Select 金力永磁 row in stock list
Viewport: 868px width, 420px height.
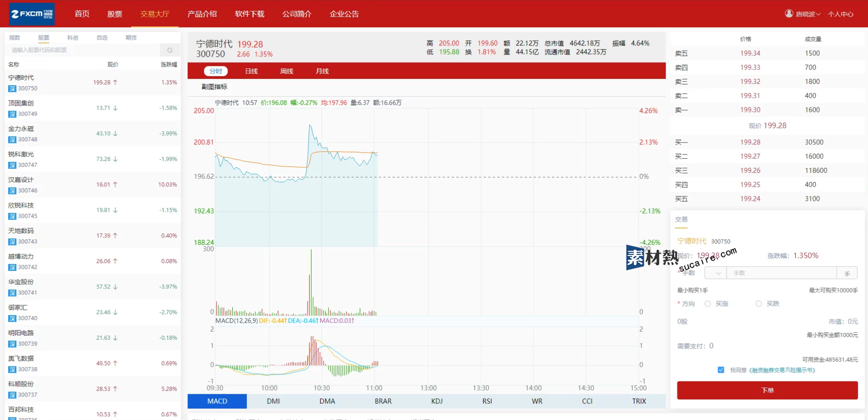[x=93, y=134]
